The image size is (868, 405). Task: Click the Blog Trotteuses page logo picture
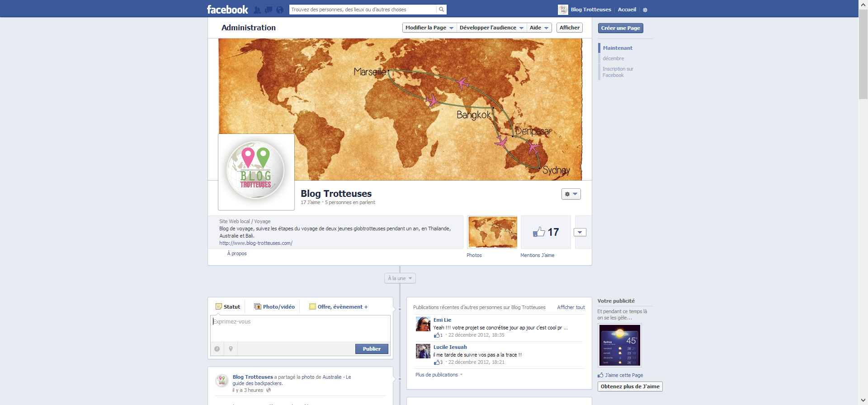tap(256, 172)
